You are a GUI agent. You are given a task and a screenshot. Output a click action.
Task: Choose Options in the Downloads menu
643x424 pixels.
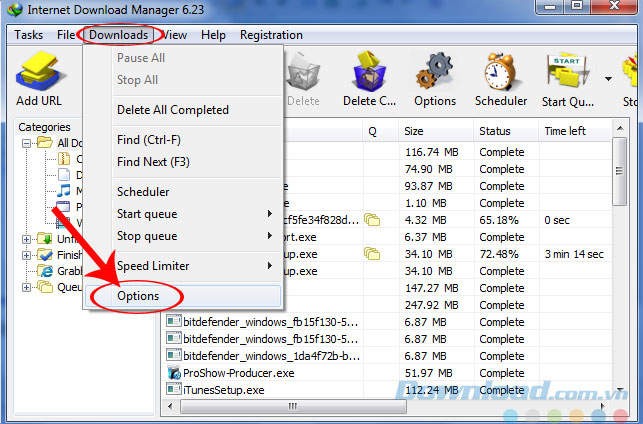pyautogui.click(x=183, y=296)
